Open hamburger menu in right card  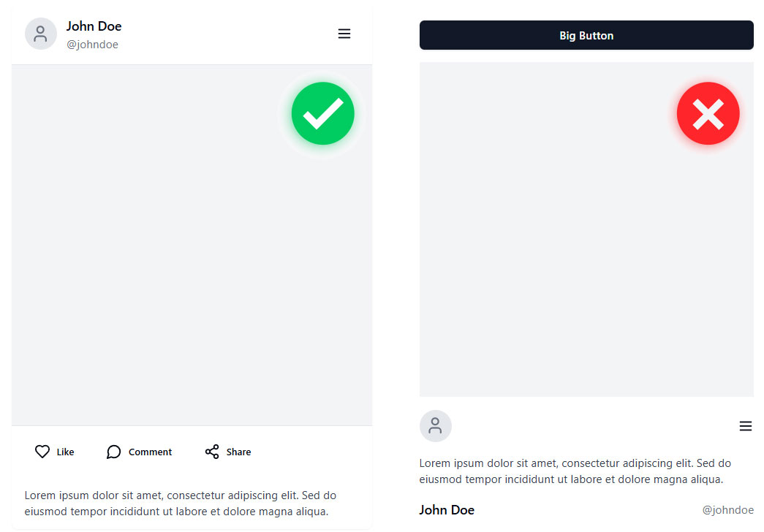point(746,426)
